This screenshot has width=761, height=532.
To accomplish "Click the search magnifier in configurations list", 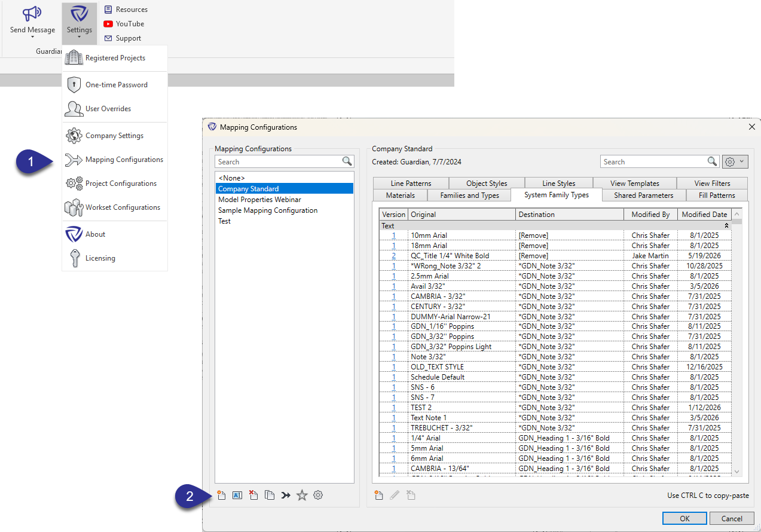I will pos(347,161).
